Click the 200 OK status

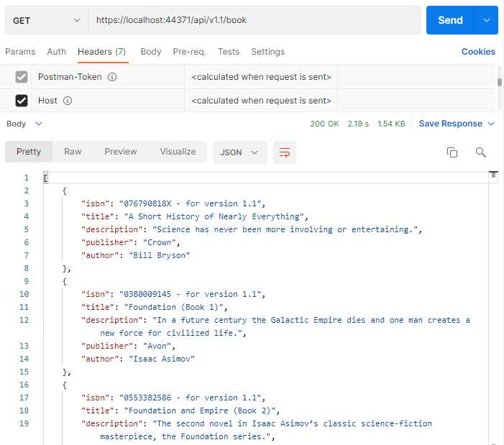[x=325, y=124]
